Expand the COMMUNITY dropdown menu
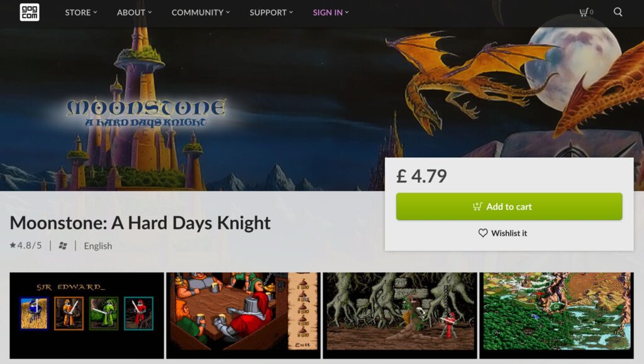The width and height of the screenshot is (644, 364). click(201, 13)
